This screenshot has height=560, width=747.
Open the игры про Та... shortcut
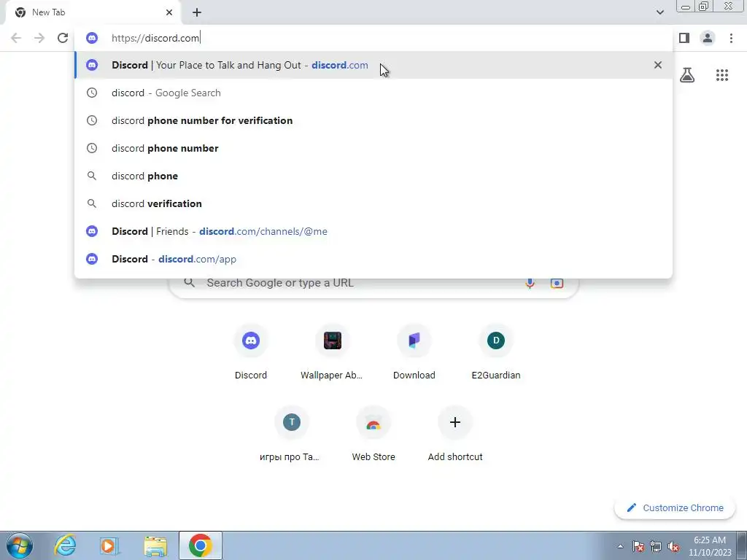tap(292, 434)
